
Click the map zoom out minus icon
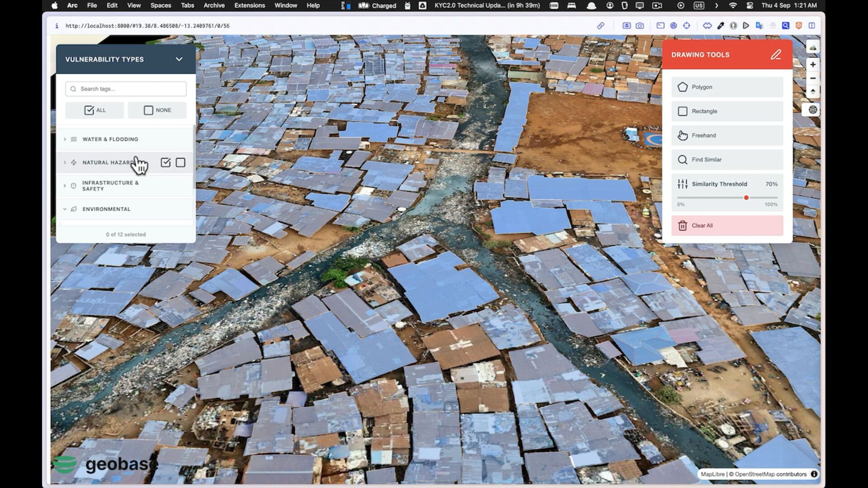[x=812, y=78]
